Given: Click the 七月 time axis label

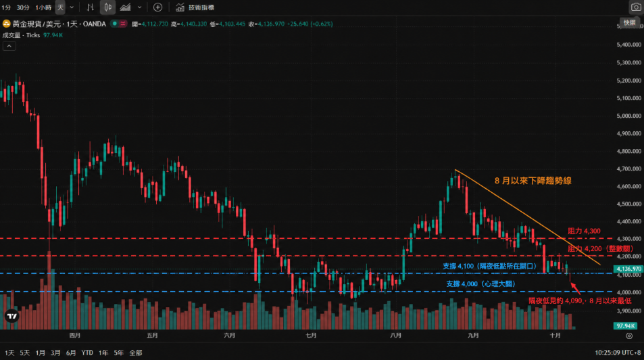Looking at the screenshot, I should point(312,336).
